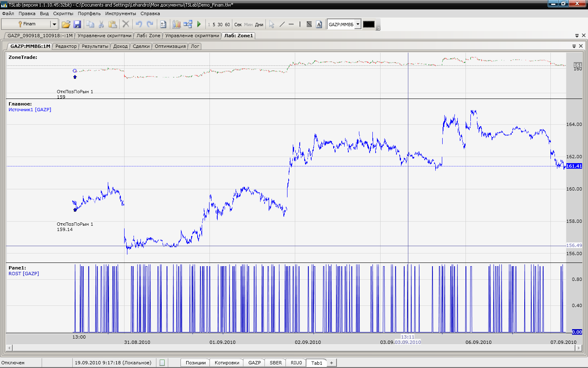Click the Котировки button at bottom
The width and height of the screenshot is (588, 368).
(227, 363)
